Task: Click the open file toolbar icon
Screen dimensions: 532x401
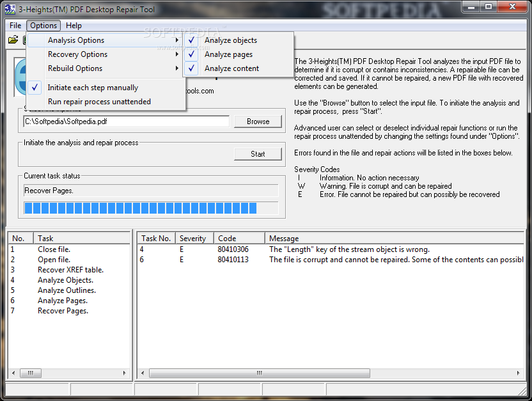Action: coord(13,40)
